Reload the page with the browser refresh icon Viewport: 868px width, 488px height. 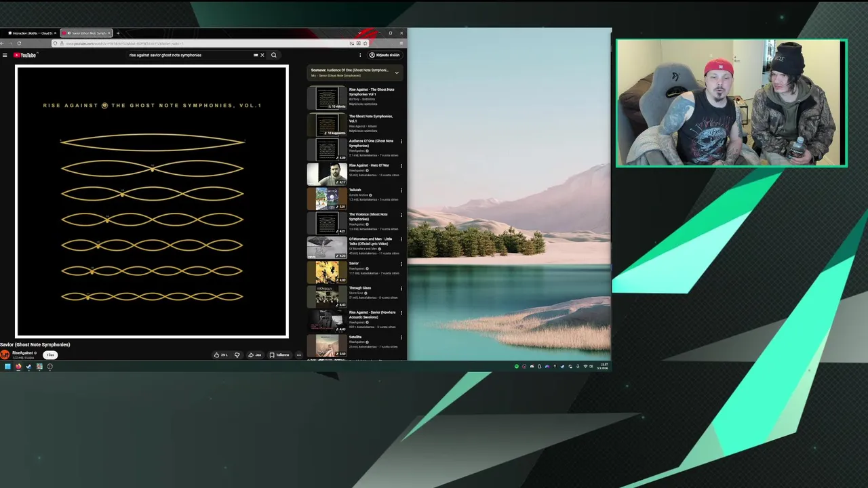[x=19, y=43]
